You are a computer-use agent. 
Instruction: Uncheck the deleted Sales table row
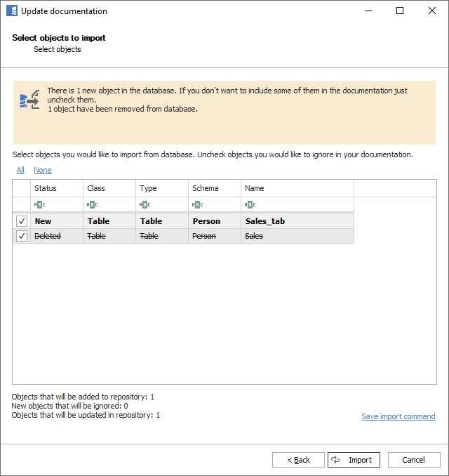(x=22, y=236)
